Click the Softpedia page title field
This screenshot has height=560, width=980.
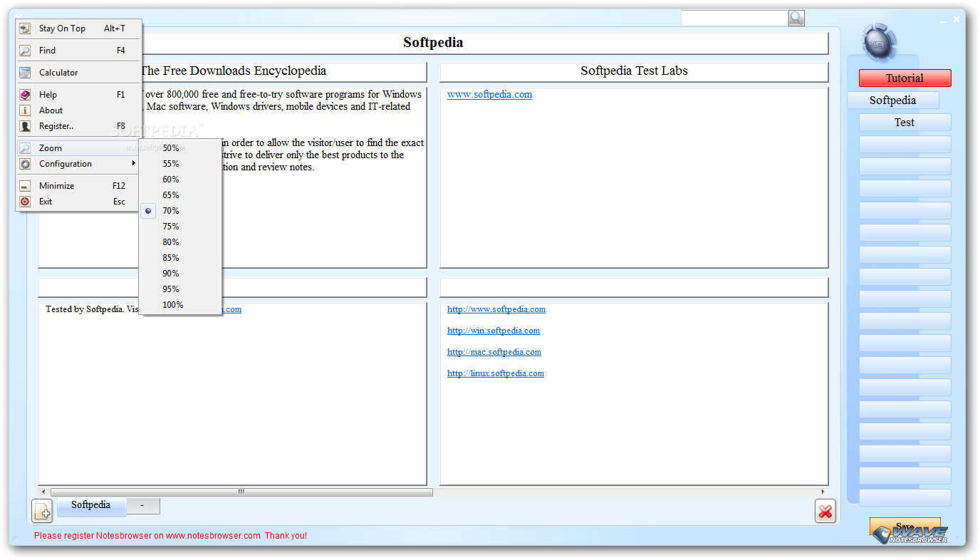pyautogui.click(x=433, y=43)
